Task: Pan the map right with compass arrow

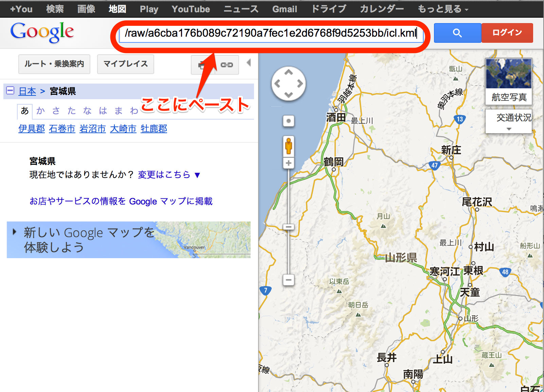Action: [300, 84]
